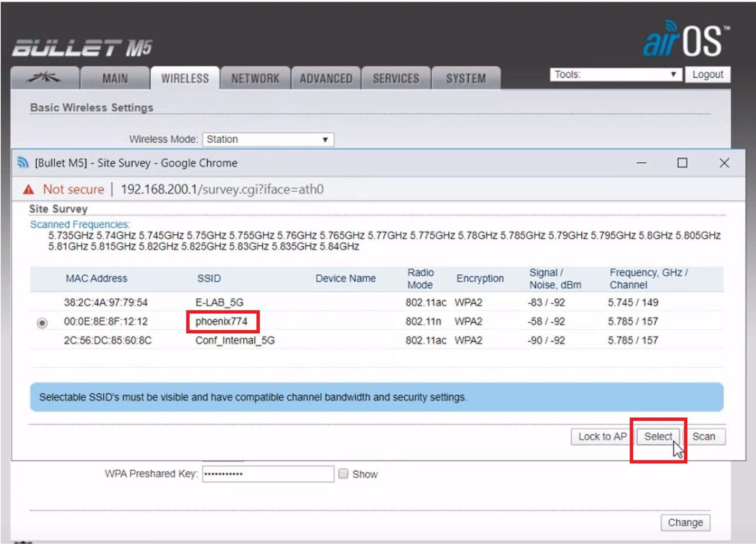756x544 pixels.
Task: Click the airOS logo
Action: click(686, 39)
